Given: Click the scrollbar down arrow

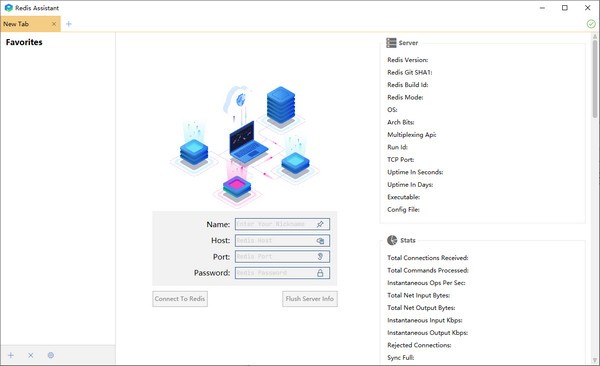Looking at the screenshot, I should [x=595, y=360].
